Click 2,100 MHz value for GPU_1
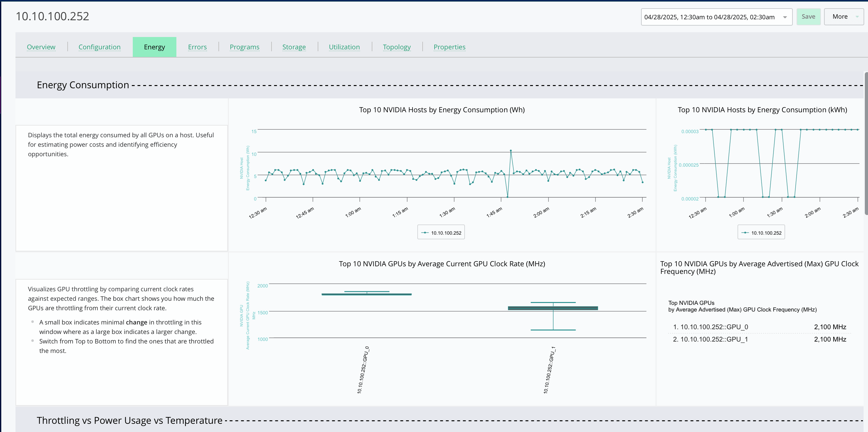This screenshot has width=868, height=432. (830, 339)
